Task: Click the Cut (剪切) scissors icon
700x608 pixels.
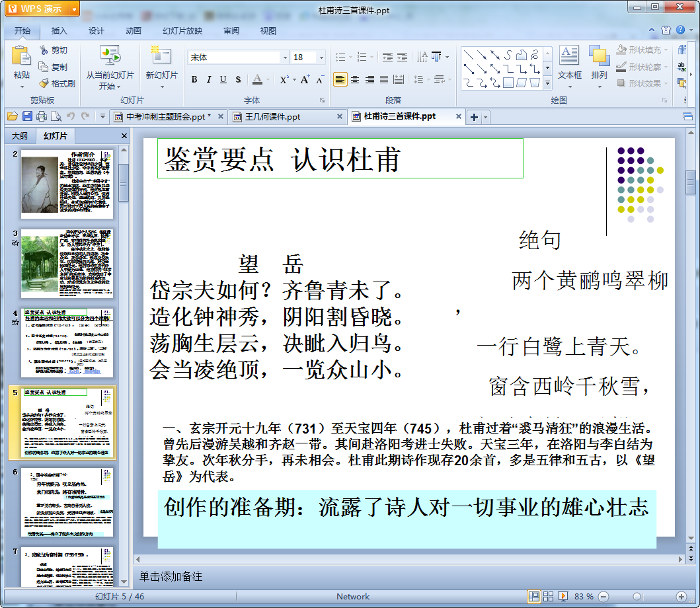Action: (44, 50)
